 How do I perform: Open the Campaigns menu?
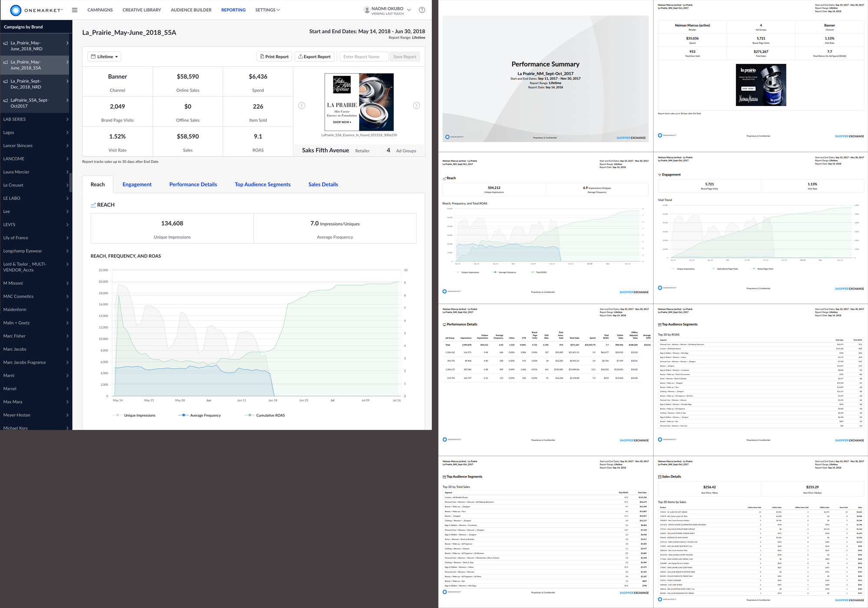click(x=100, y=10)
